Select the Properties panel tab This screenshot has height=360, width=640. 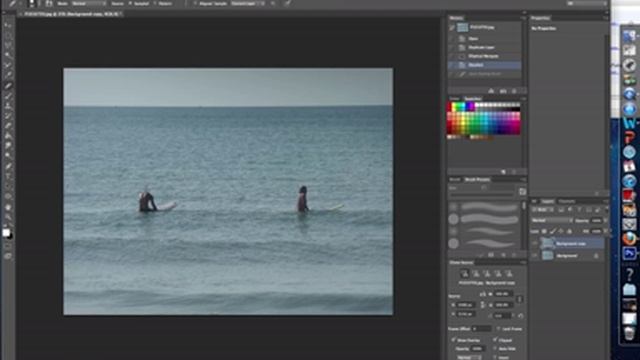pos(540,18)
